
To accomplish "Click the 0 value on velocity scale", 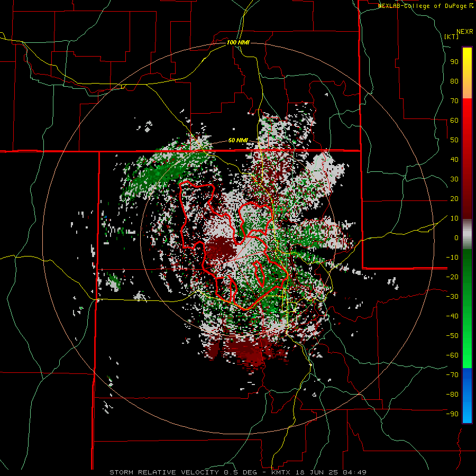I will click(x=456, y=237).
